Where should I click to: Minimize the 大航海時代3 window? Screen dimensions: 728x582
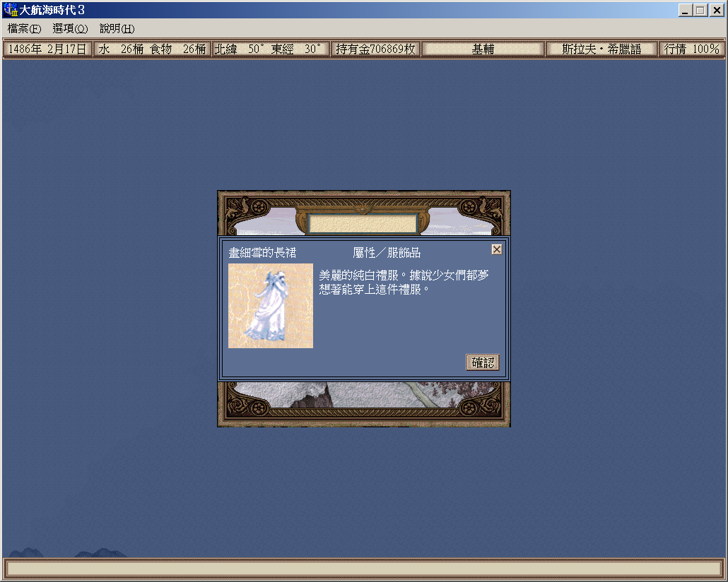[x=685, y=10]
